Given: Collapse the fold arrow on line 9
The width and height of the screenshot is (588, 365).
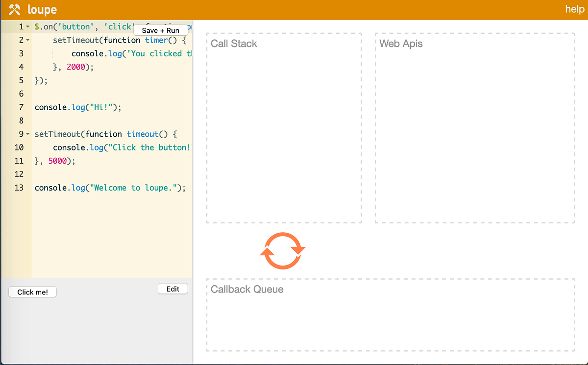Looking at the screenshot, I should coord(28,134).
